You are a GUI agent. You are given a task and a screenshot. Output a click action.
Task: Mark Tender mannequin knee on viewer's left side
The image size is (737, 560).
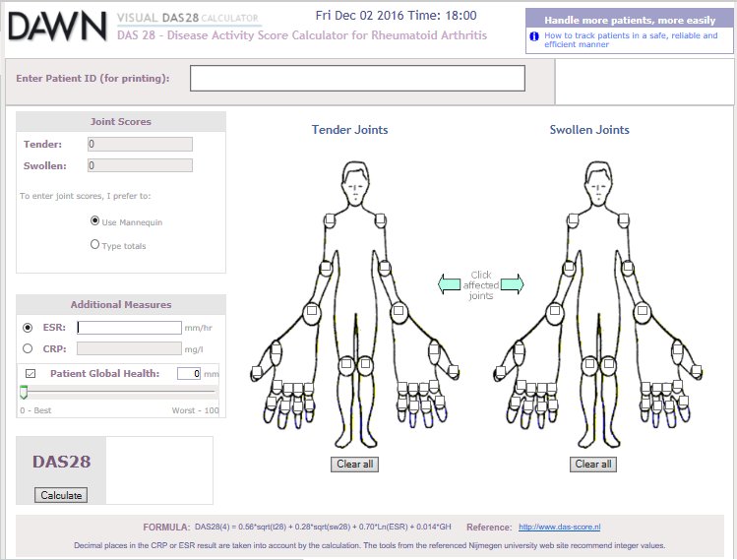pyautogui.click(x=346, y=363)
